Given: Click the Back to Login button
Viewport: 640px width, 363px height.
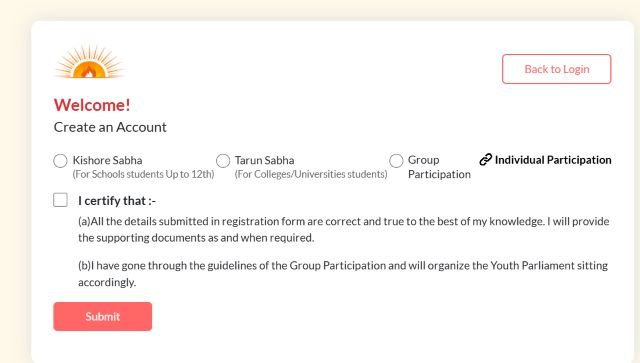Looking at the screenshot, I should [x=557, y=69].
